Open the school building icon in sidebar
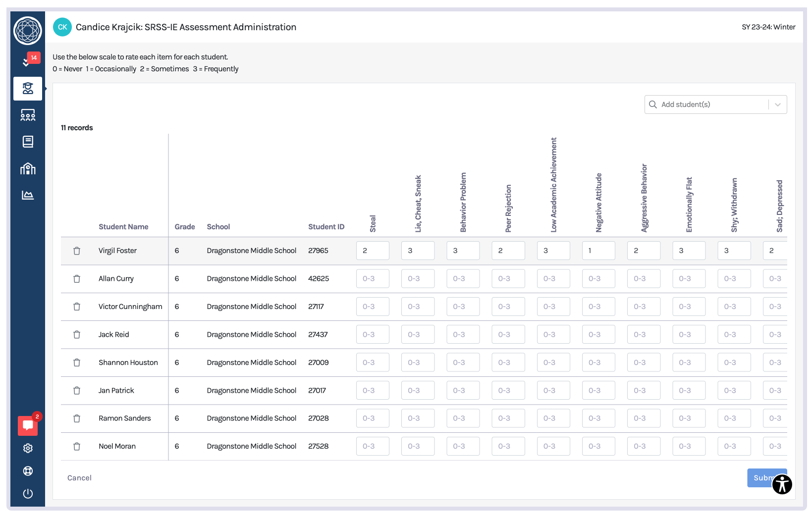The width and height of the screenshot is (812, 519). [28, 169]
